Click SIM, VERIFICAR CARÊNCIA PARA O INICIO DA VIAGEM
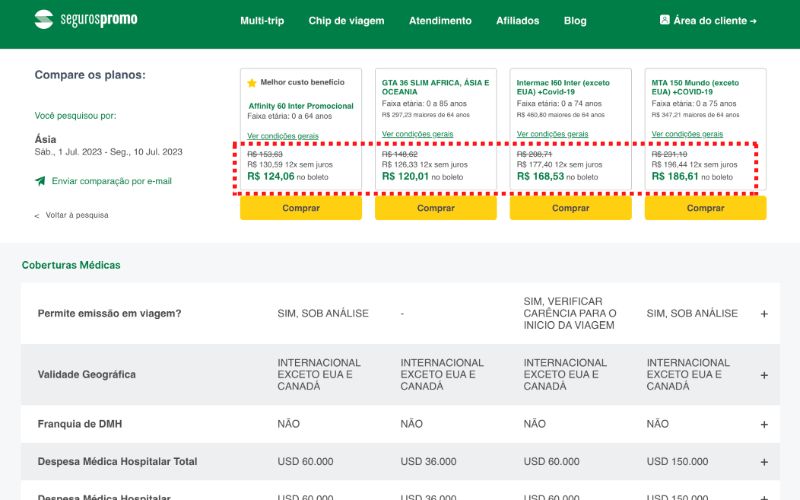Screen dimensions: 800x500 (569, 313)
